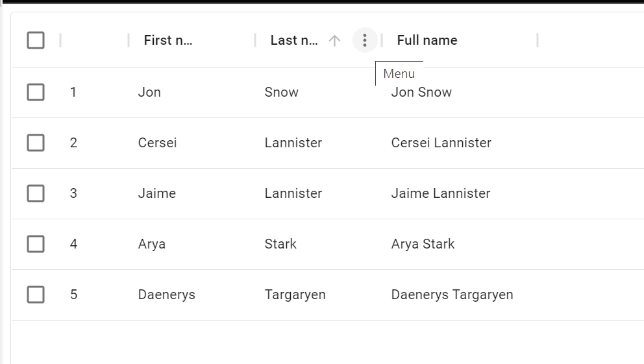Check the row for Jon Snow
This screenshot has width=644, height=364.
point(36,92)
